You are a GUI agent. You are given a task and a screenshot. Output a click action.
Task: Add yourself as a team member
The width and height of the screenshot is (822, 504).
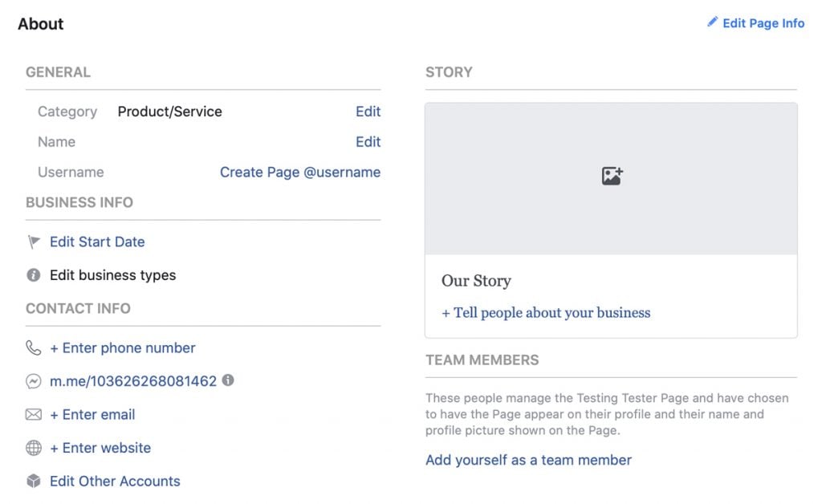[x=528, y=461]
